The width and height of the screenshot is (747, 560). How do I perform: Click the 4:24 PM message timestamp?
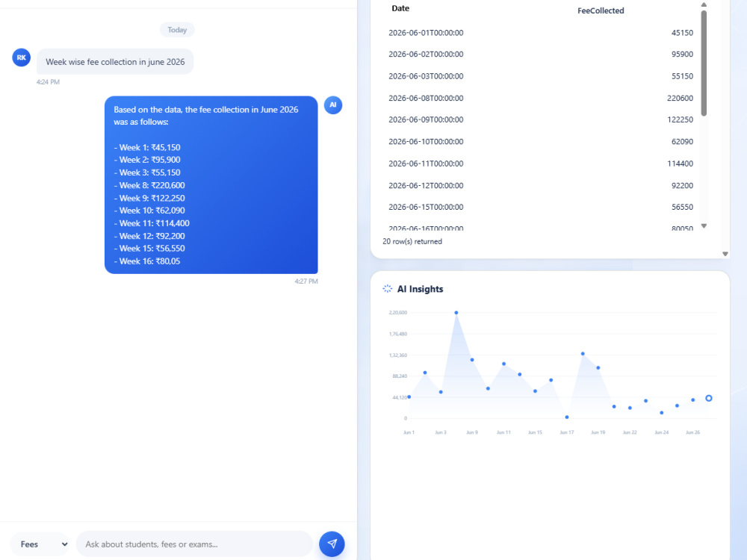pos(48,82)
